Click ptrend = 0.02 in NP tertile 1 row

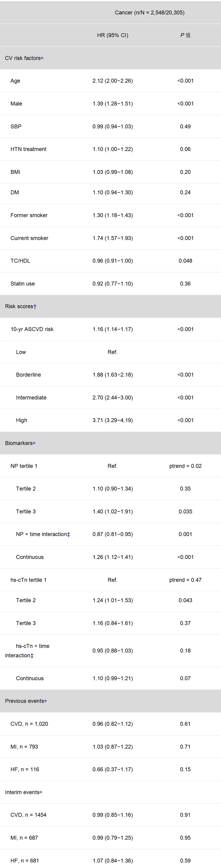pos(185,466)
